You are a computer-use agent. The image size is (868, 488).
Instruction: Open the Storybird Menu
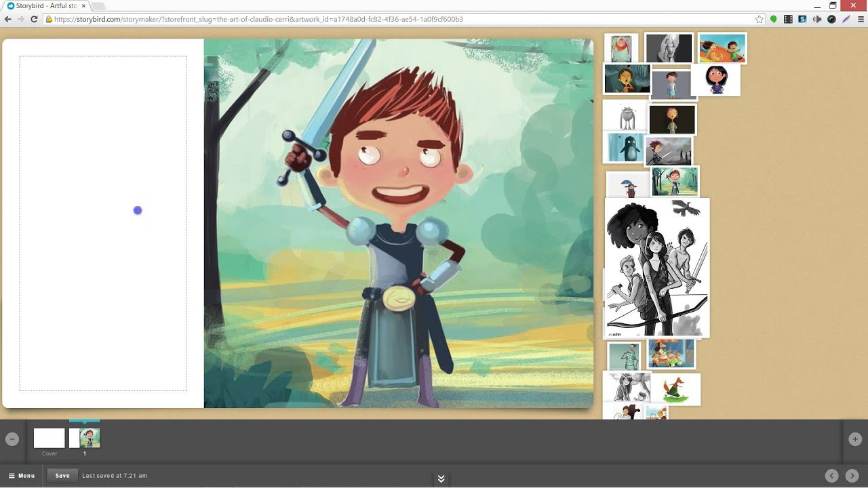coord(22,476)
